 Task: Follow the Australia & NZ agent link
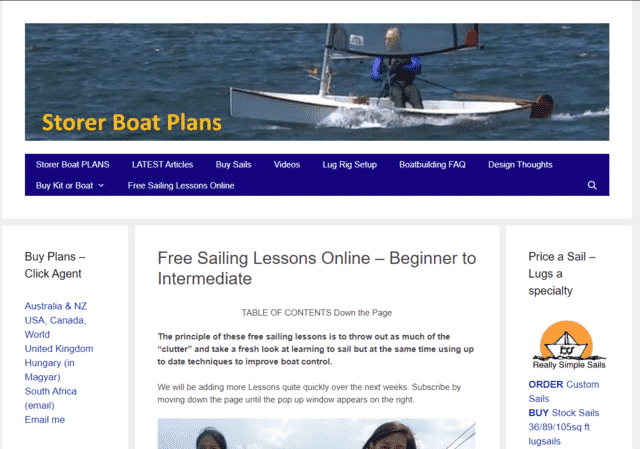tap(56, 306)
